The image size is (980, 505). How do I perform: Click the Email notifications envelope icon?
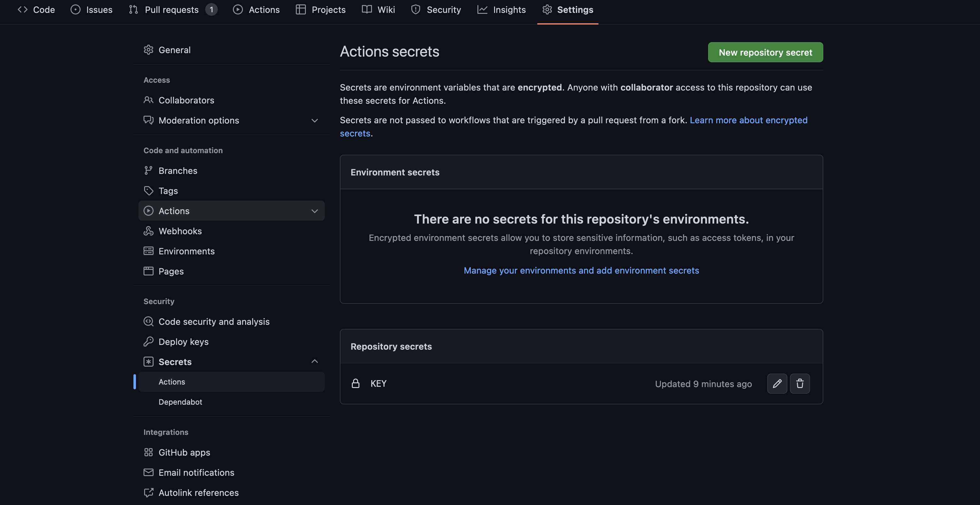click(x=148, y=472)
